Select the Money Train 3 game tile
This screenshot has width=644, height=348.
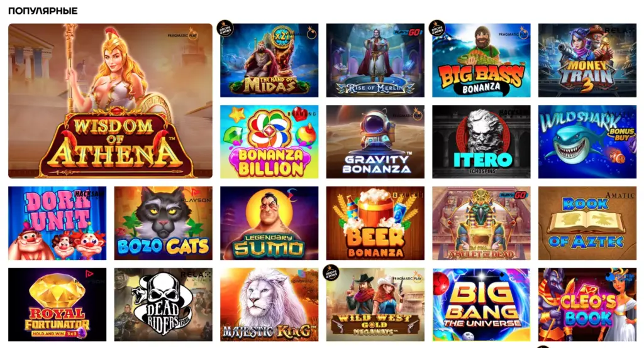(x=587, y=60)
